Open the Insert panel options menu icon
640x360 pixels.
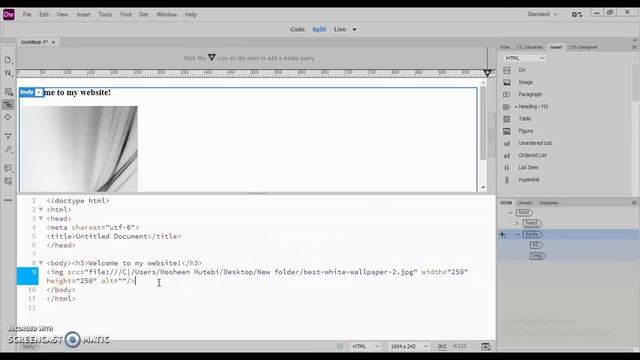pos(634,47)
